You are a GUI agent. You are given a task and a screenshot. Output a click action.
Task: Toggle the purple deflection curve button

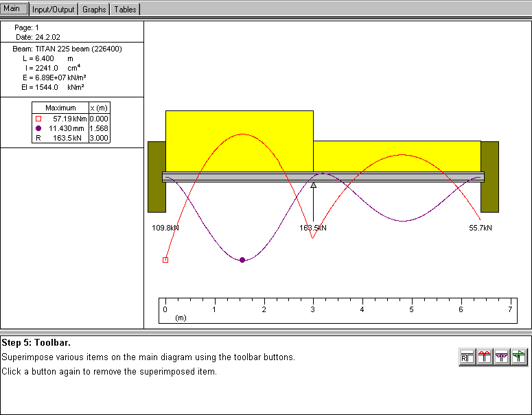point(502,357)
